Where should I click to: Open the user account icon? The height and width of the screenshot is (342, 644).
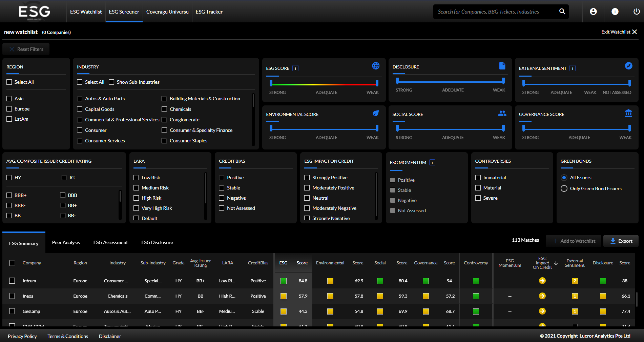tap(593, 12)
